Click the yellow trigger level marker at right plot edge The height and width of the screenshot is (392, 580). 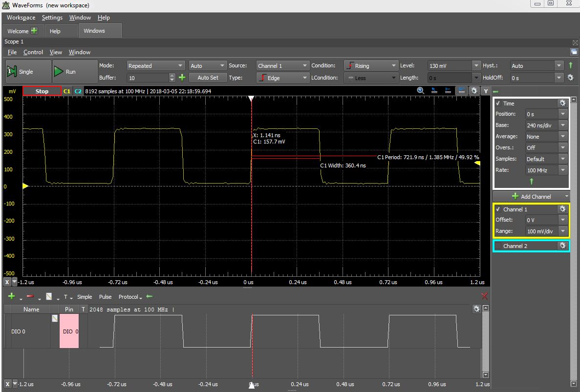point(477,163)
